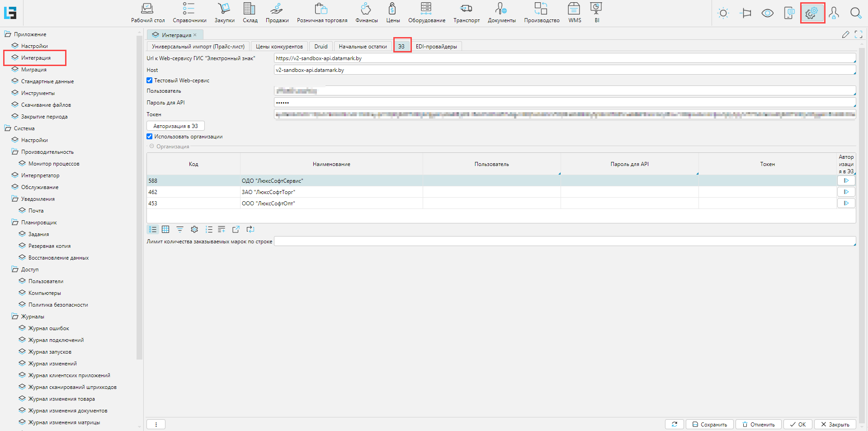Click the administration gear icon in top bar
This screenshot has height=431, width=868.
point(812,13)
